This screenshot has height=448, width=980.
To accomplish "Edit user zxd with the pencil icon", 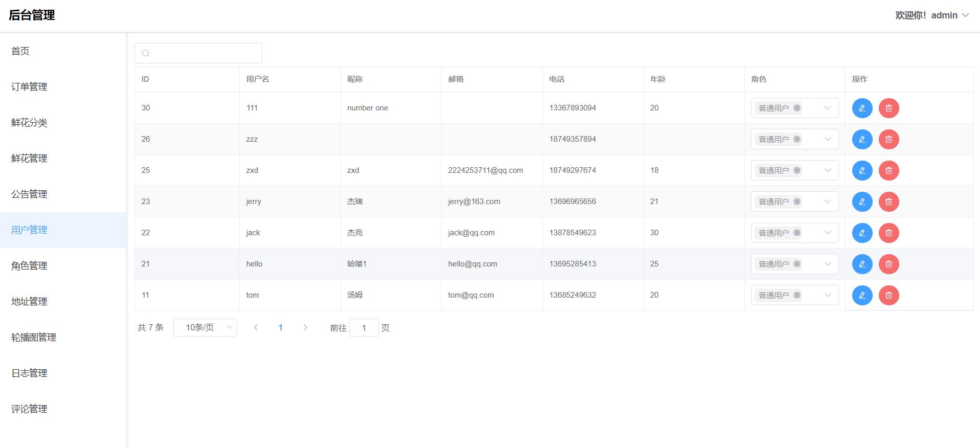I will 862,170.
